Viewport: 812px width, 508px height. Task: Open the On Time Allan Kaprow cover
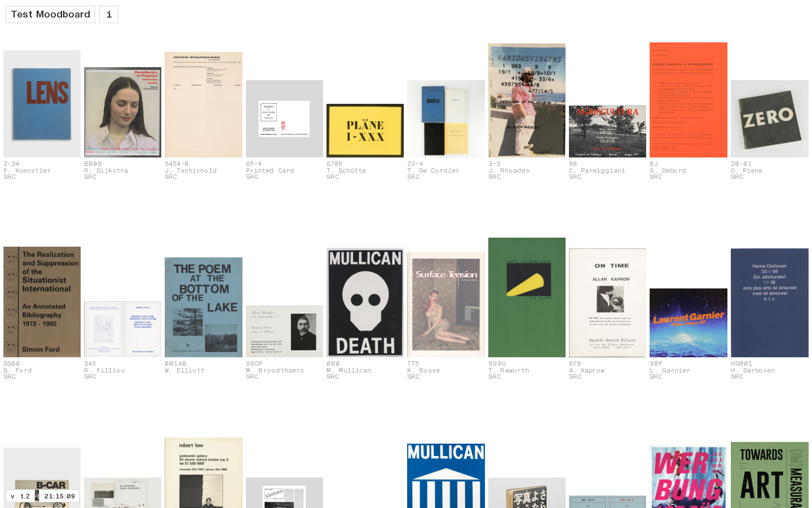coord(607,303)
